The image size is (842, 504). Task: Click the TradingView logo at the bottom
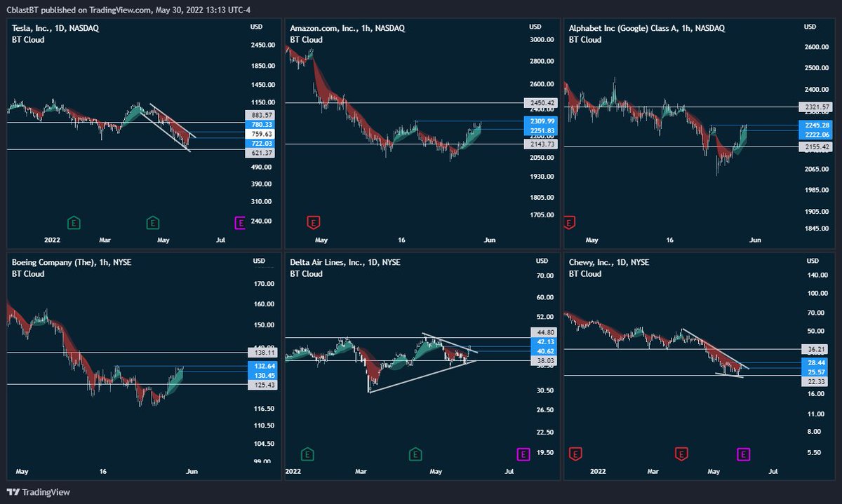(x=39, y=492)
